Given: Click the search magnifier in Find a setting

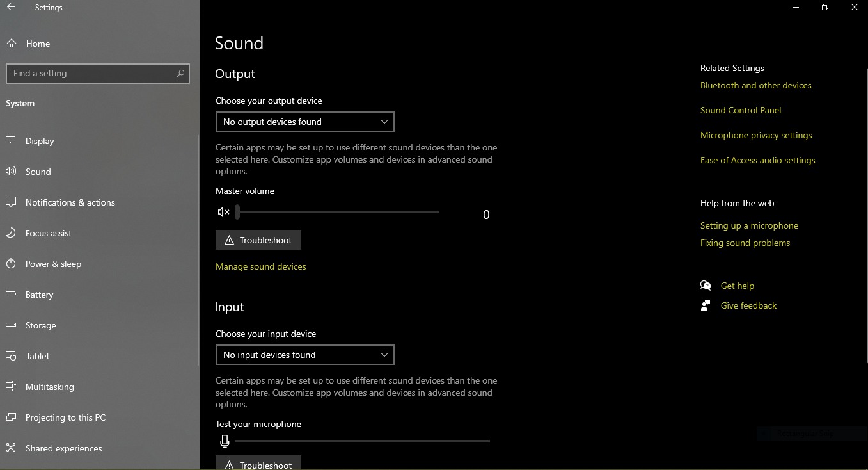Looking at the screenshot, I should 180,74.
